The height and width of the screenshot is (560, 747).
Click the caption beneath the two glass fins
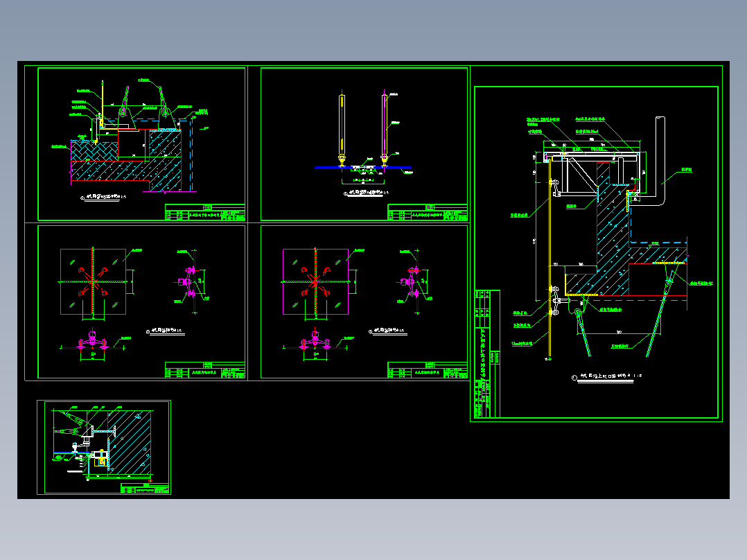click(x=366, y=193)
